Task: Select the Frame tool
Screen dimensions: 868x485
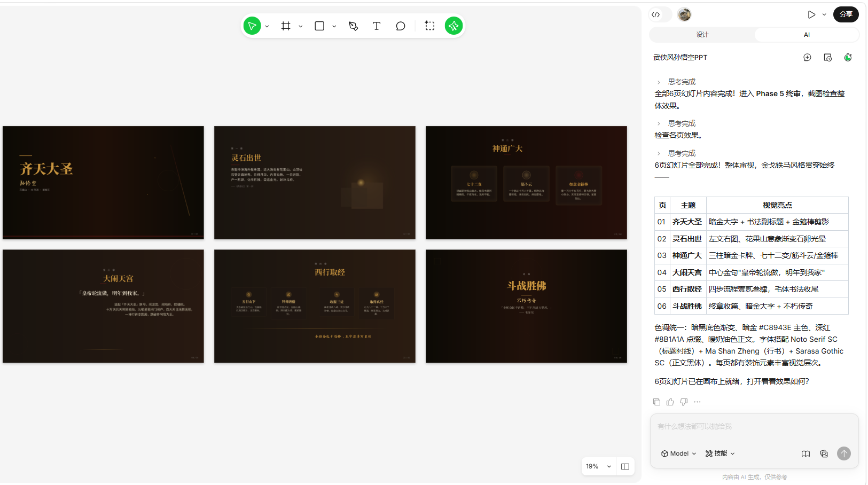Action: (x=286, y=26)
